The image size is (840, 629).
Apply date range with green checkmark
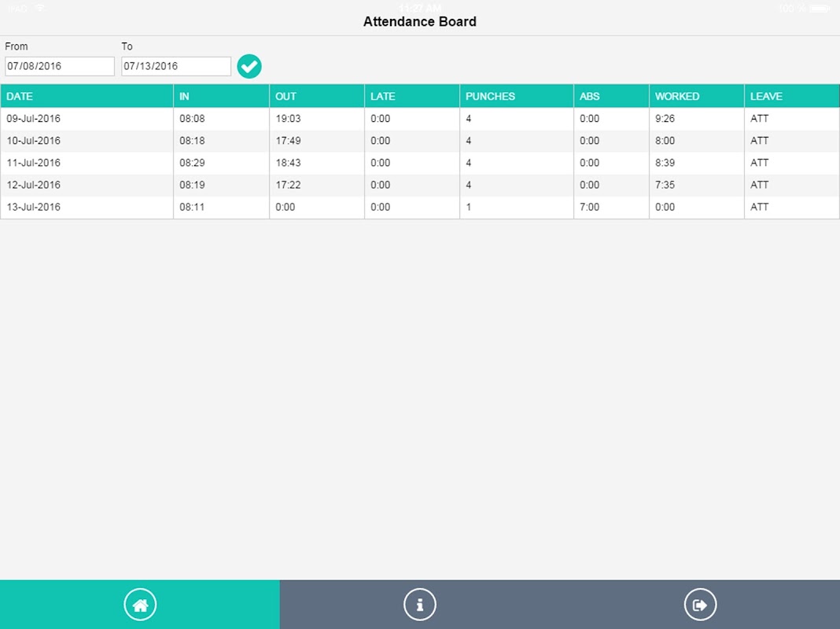click(x=249, y=66)
